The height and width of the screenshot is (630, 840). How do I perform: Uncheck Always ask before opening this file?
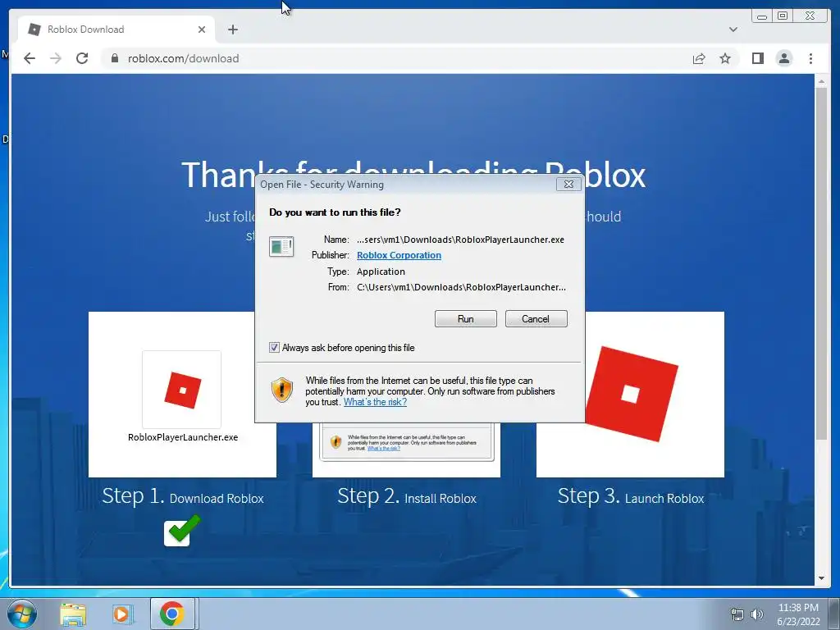click(274, 347)
